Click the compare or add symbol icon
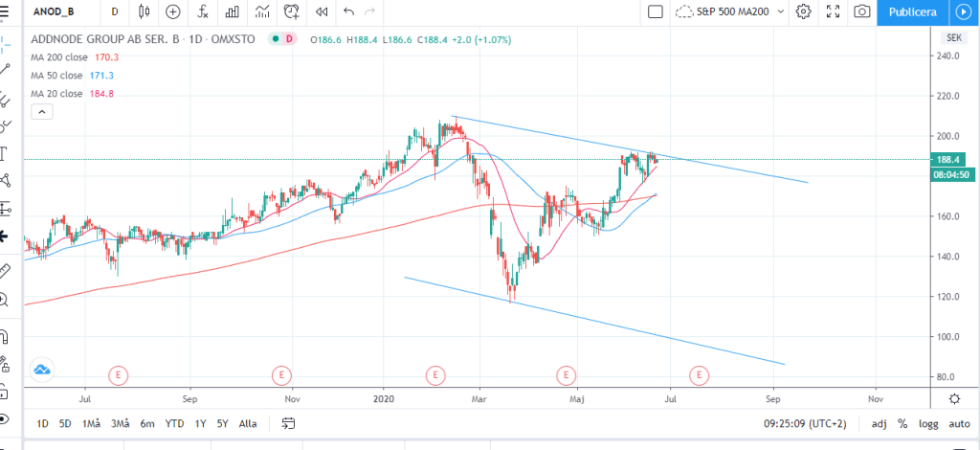 pos(173,11)
